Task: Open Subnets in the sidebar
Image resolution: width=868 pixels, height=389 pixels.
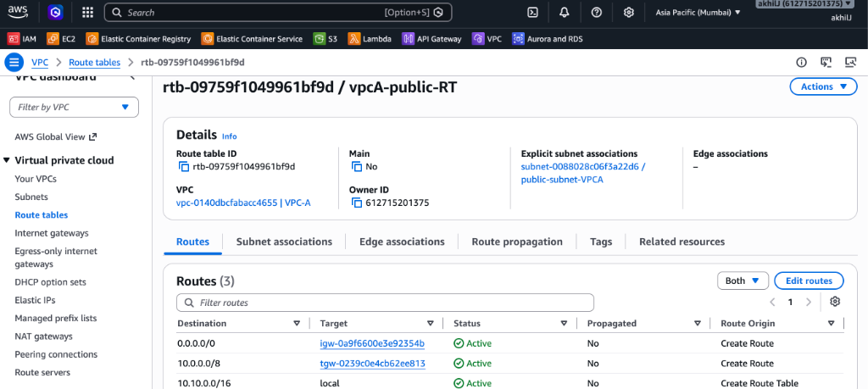Action: click(x=31, y=197)
